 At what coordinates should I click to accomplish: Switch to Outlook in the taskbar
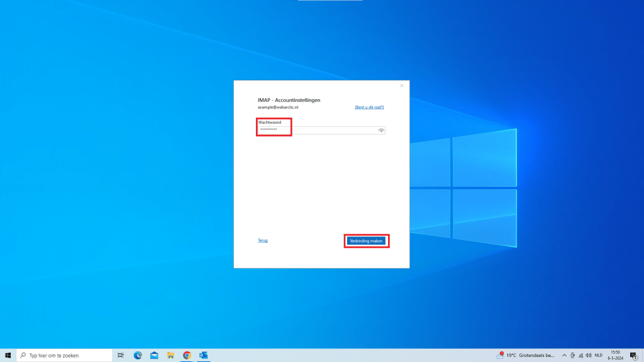coord(203,355)
